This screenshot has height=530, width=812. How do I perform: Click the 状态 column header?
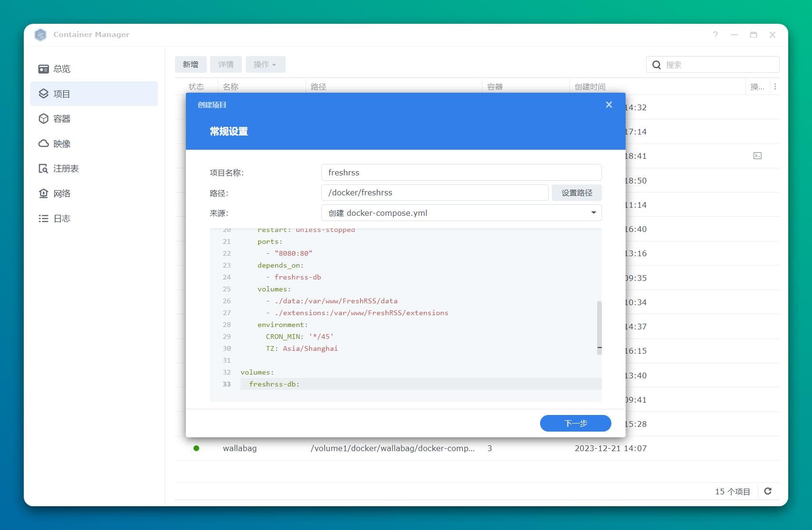tap(196, 87)
